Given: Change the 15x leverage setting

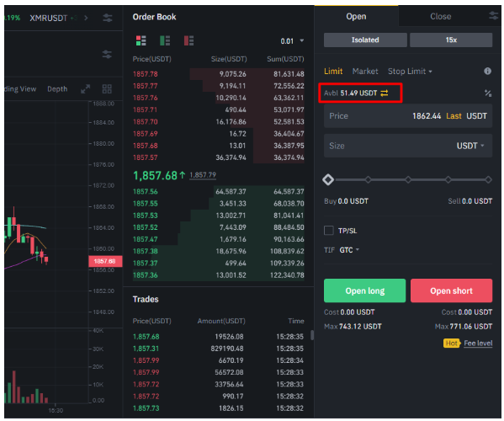Looking at the screenshot, I should pos(451,40).
